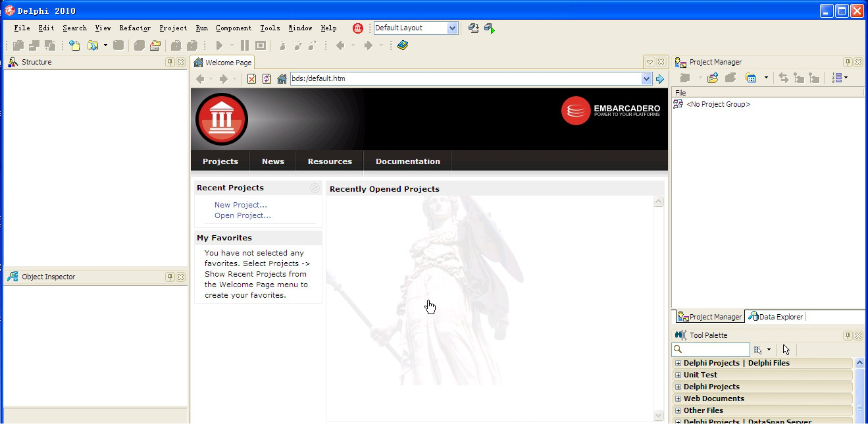Switch to the Data Explorer tab

[x=776, y=317]
